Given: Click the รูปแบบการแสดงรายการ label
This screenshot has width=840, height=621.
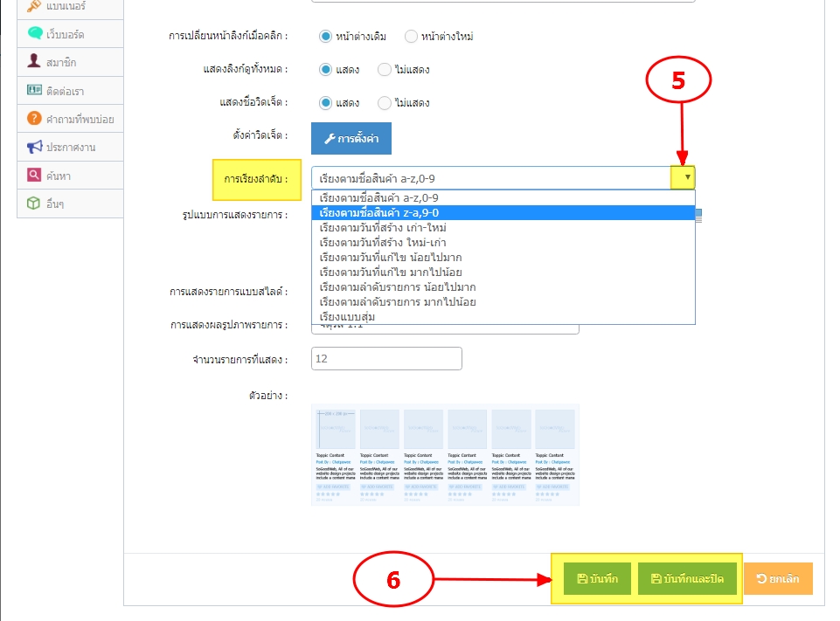Looking at the screenshot, I should 235,215.
